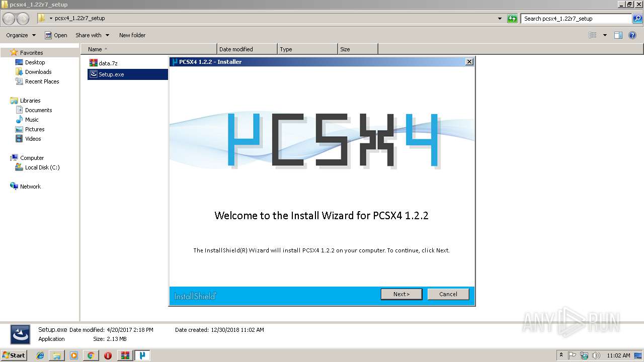Open the Pictures library
This screenshot has height=362, width=644.
pos(35,129)
